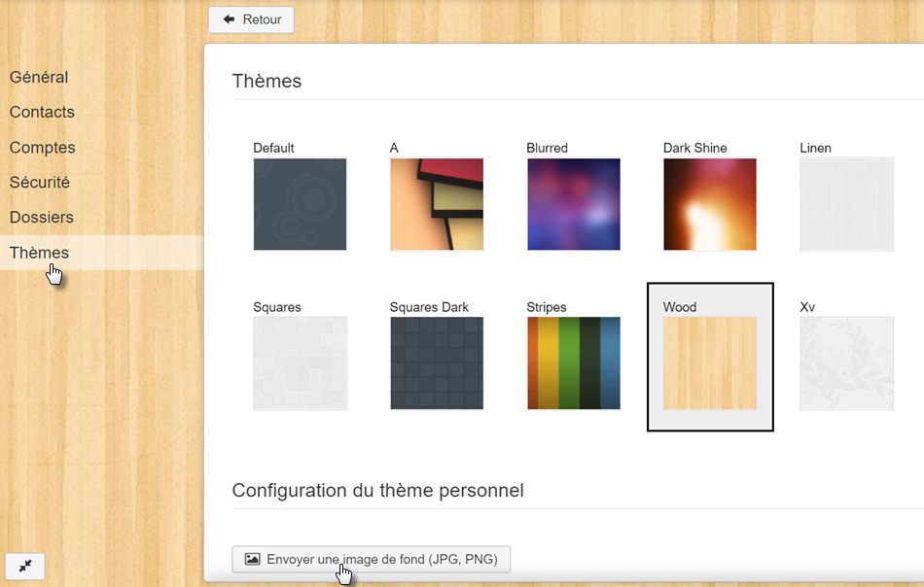Choose the Default theme thumbnail
This screenshot has height=587, width=924.
(300, 204)
